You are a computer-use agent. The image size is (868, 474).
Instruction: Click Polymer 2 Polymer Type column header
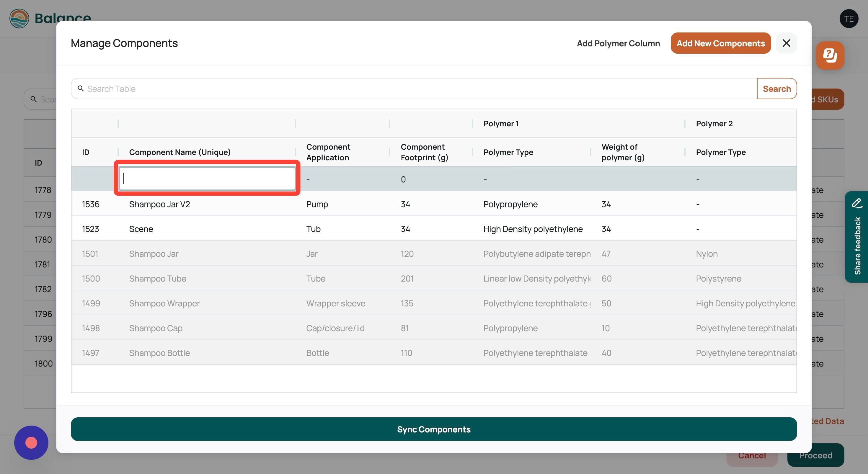click(x=721, y=152)
